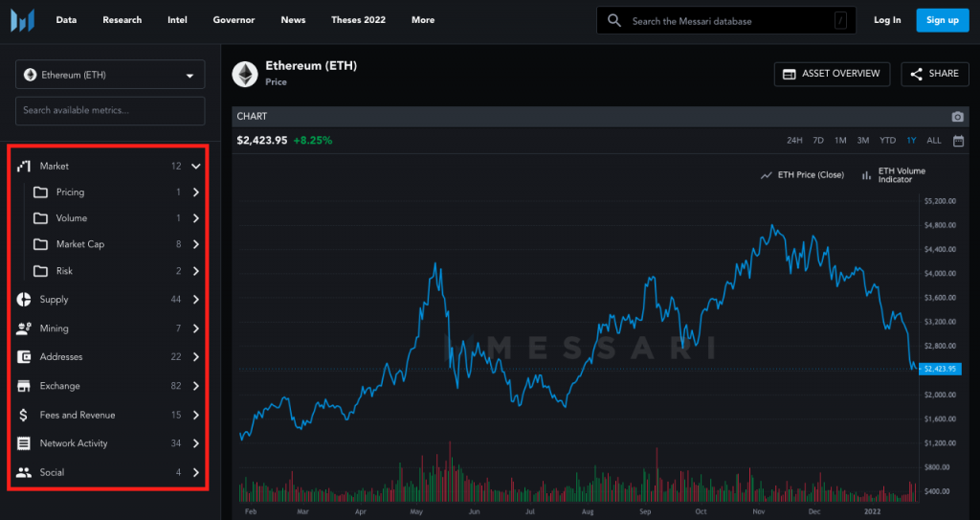Open the Market Cap folder

coord(80,244)
